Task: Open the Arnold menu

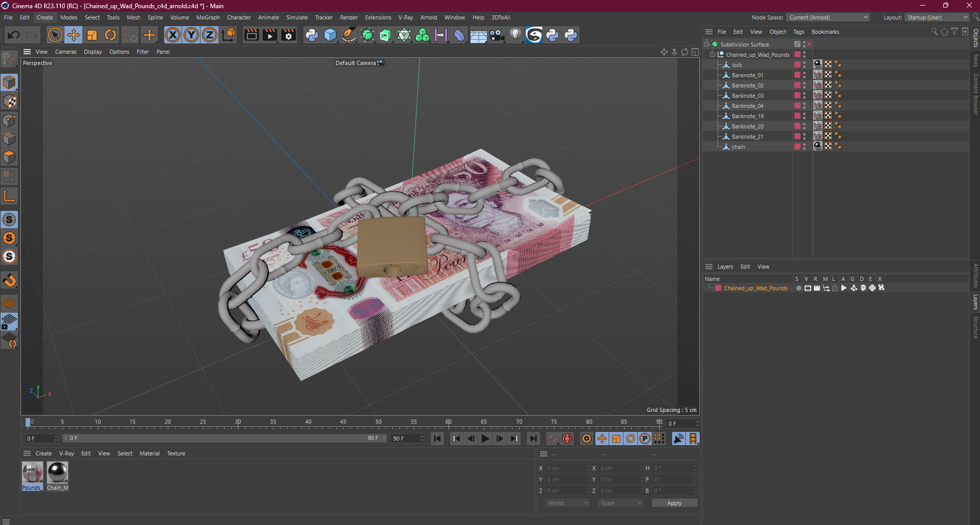Action: (x=429, y=17)
